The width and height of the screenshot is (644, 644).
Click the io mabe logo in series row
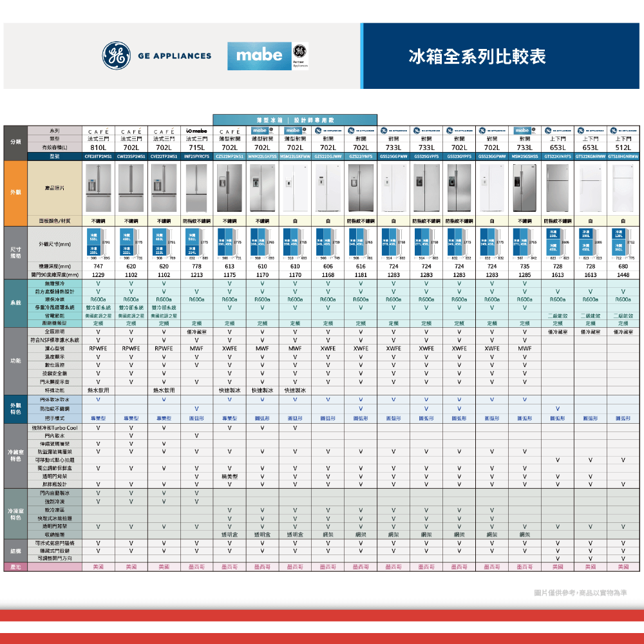197,128
